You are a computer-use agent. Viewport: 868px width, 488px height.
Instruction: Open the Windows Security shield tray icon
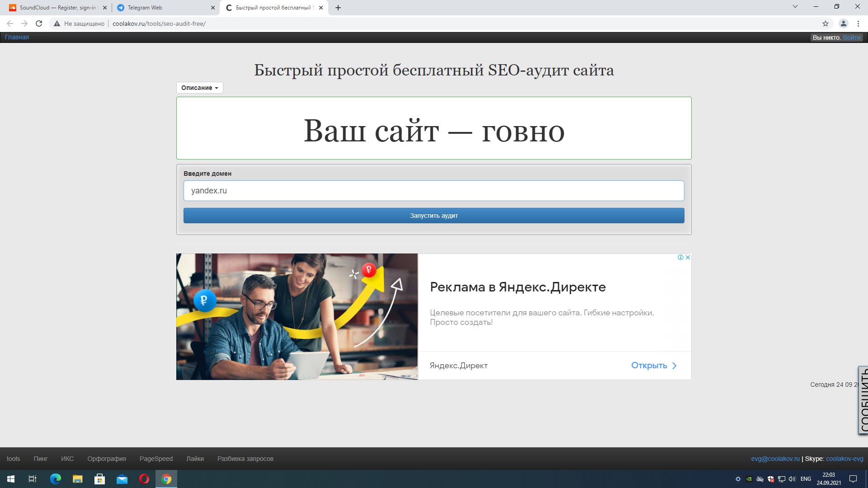point(771,479)
